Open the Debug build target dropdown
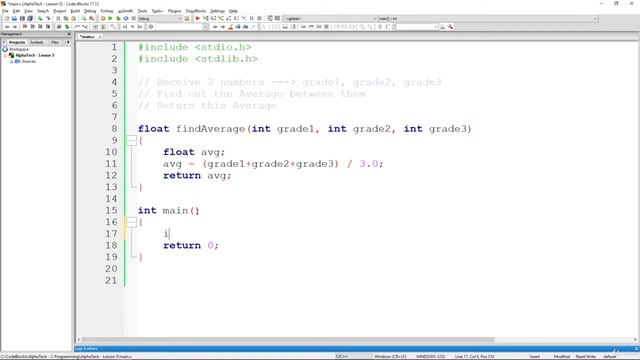Image resolution: width=640 pixels, height=360 pixels. click(160, 19)
